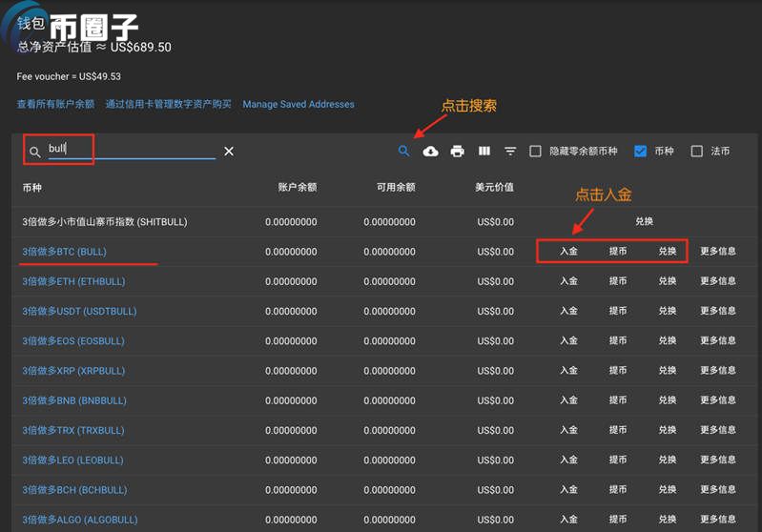Image resolution: width=762 pixels, height=532 pixels.
Task: Click 兑换 in the ETHBULL row
Action: point(668,281)
